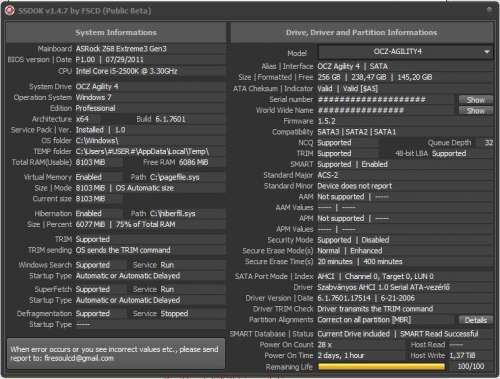Click Queue Depth value 32
Viewport: 500px width, 379px height.
pyautogui.click(x=488, y=143)
